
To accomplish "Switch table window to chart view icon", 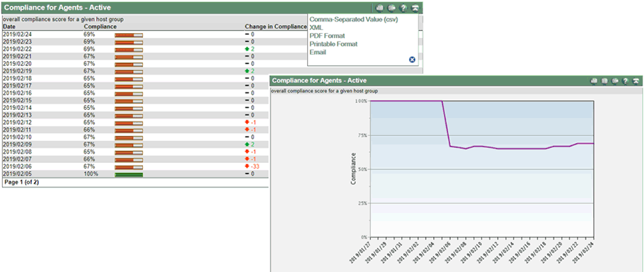I will (380, 8).
